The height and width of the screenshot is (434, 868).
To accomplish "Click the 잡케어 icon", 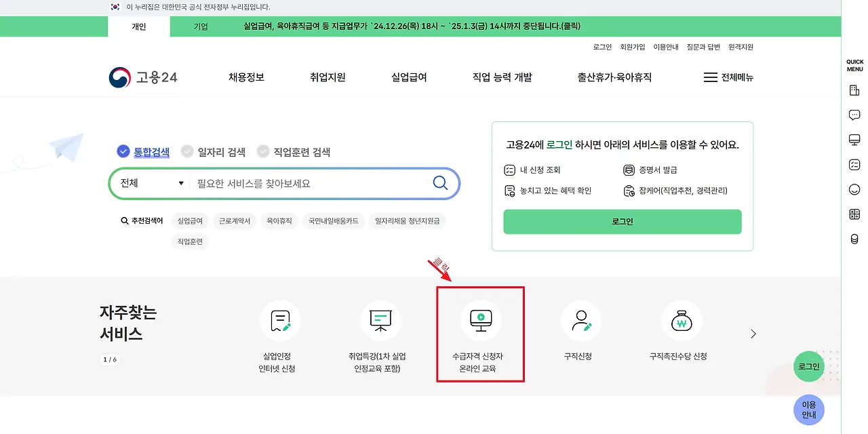I will pos(628,191).
